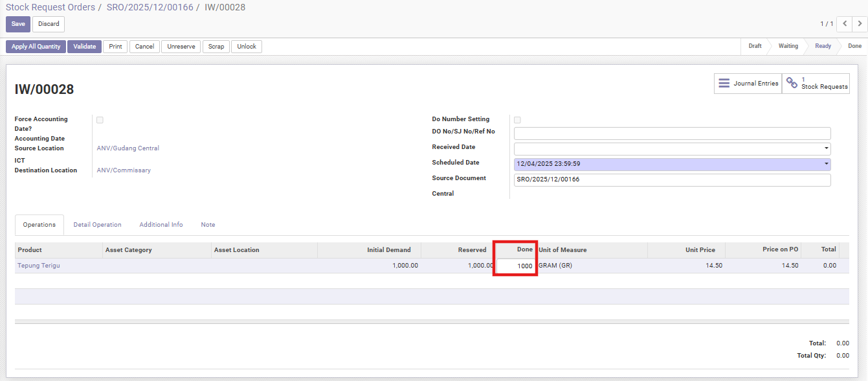Viewport: 868px width, 381px height.
Task: Select the Note tab
Action: [208, 225]
